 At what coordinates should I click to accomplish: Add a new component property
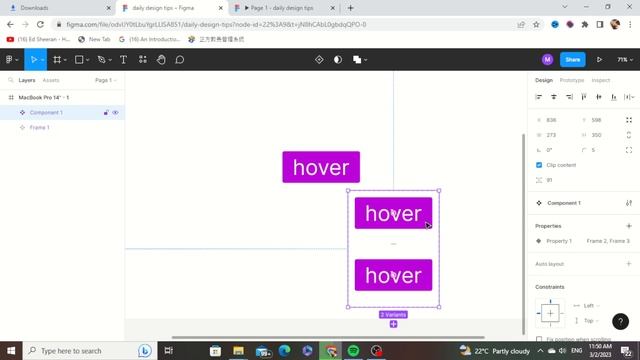[629, 226]
